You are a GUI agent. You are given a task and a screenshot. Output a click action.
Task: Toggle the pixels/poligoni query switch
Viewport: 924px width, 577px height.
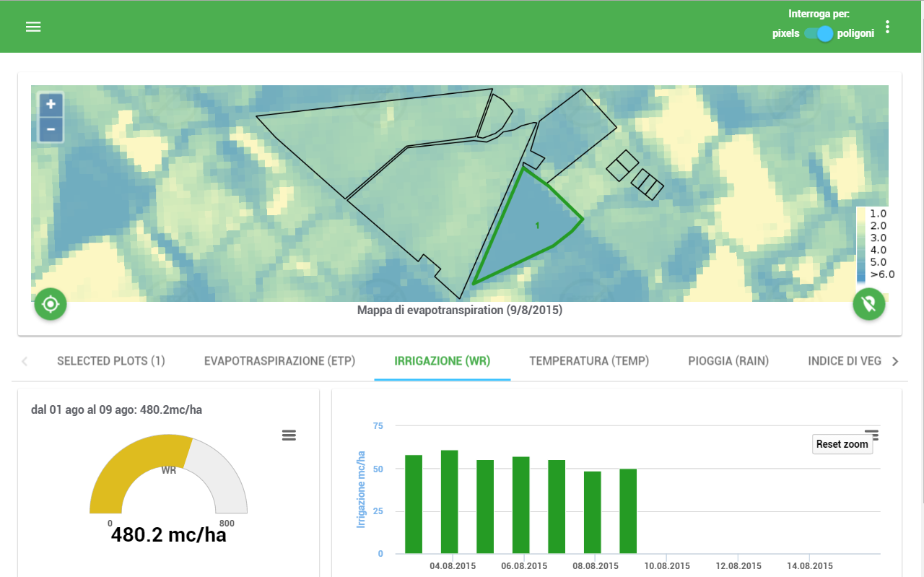click(x=819, y=33)
